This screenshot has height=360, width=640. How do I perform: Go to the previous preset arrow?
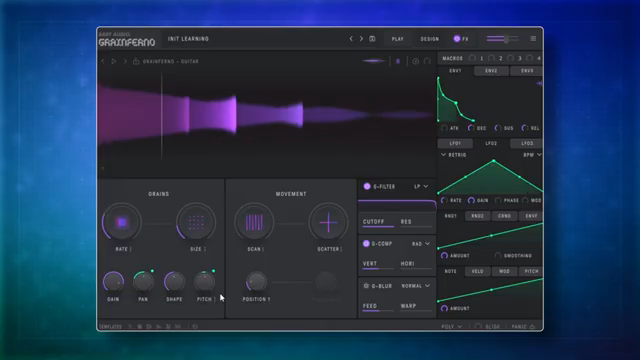pos(351,39)
